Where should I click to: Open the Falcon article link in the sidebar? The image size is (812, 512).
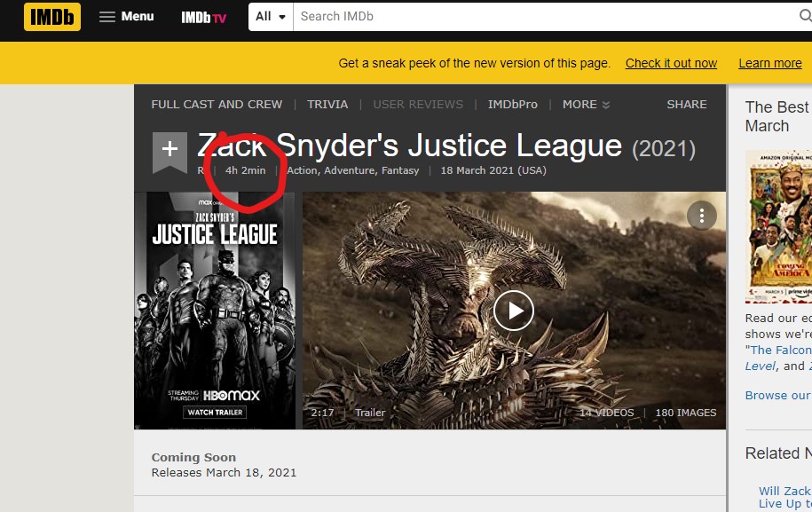pos(780,350)
